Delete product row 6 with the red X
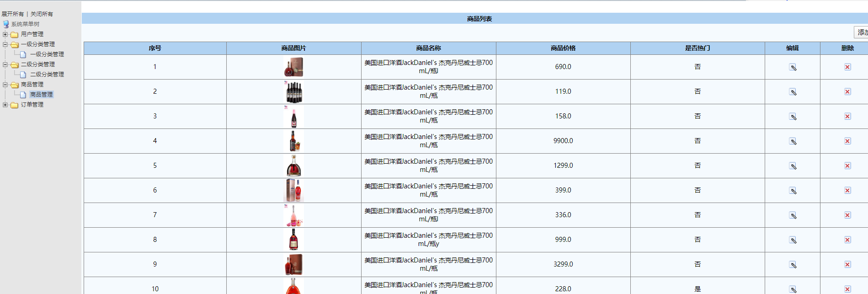The image size is (868, 294). pyautogui.click(x=847, y=190)
